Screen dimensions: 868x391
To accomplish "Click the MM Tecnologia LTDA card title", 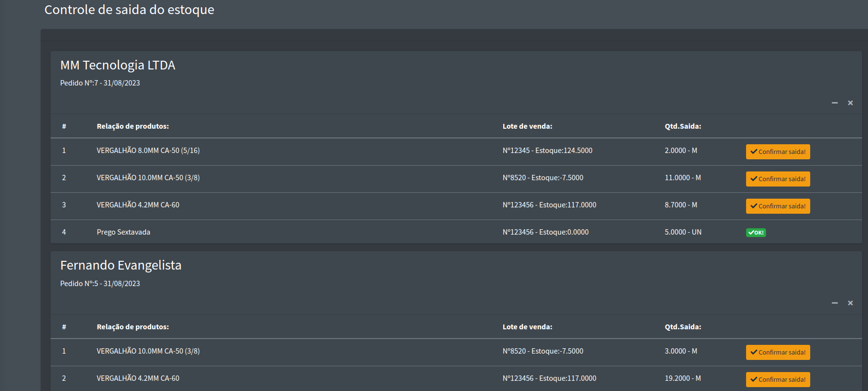I will point(118,65).
